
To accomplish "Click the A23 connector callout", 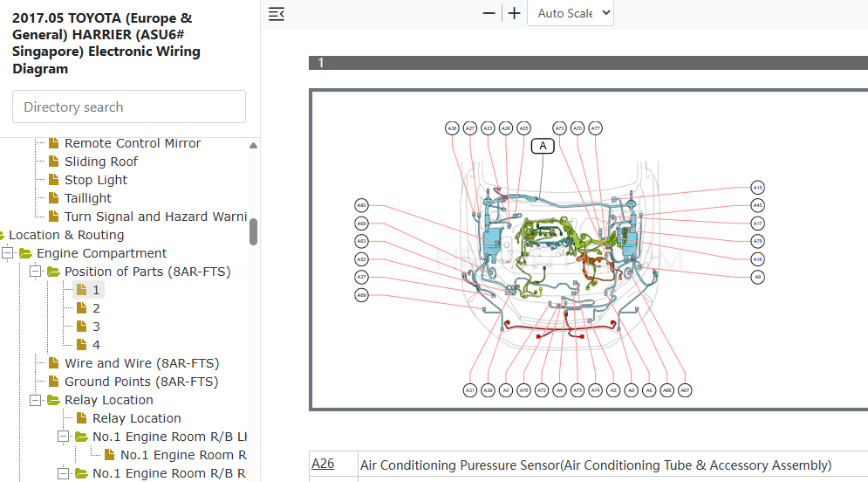I will pyautogui.click(x=488, y=128).
